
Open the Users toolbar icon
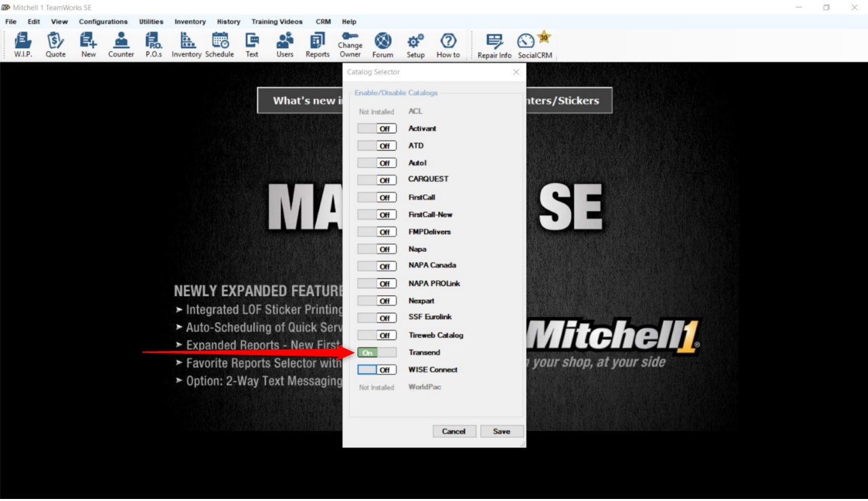[285, 45]
